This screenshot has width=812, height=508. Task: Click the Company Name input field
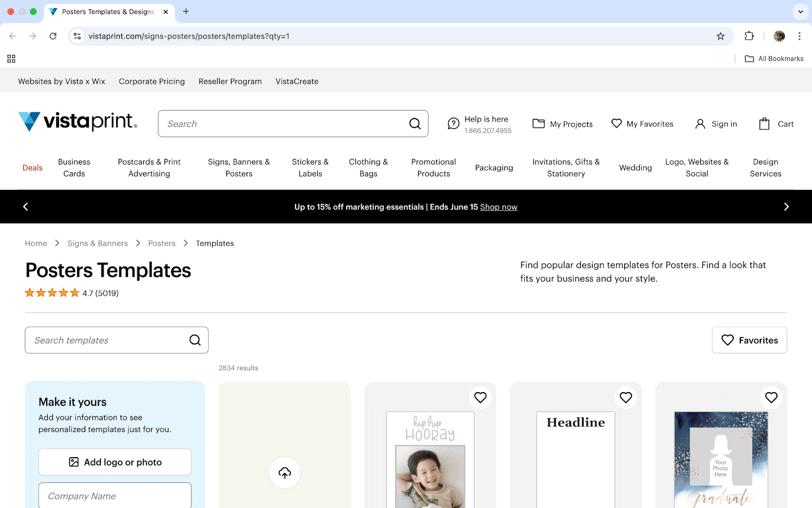(x=115, y=496)
